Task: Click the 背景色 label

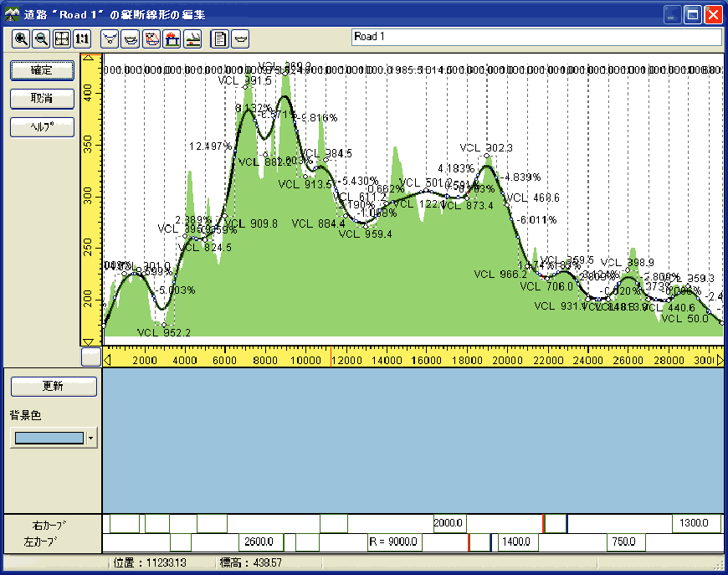Action: tap(26, 415)
